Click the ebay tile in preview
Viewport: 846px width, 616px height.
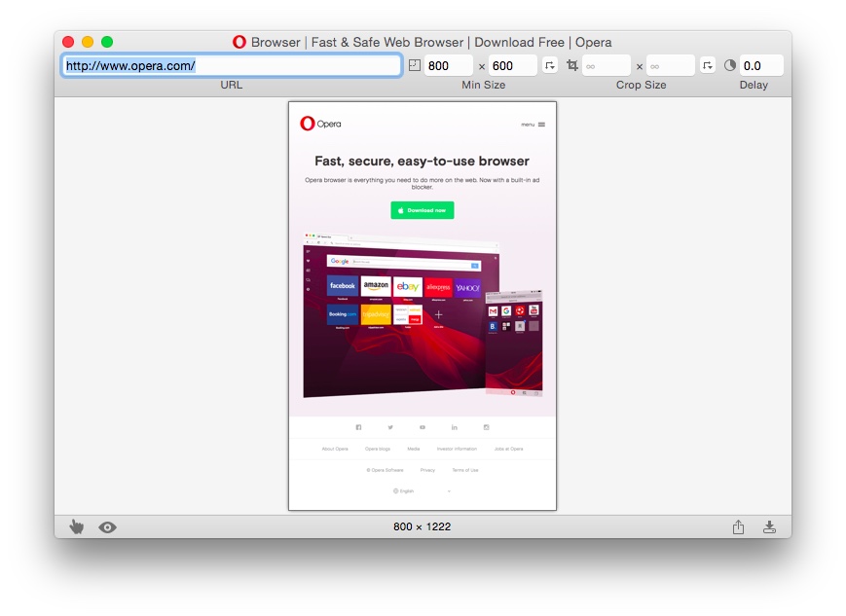[407, 286]
